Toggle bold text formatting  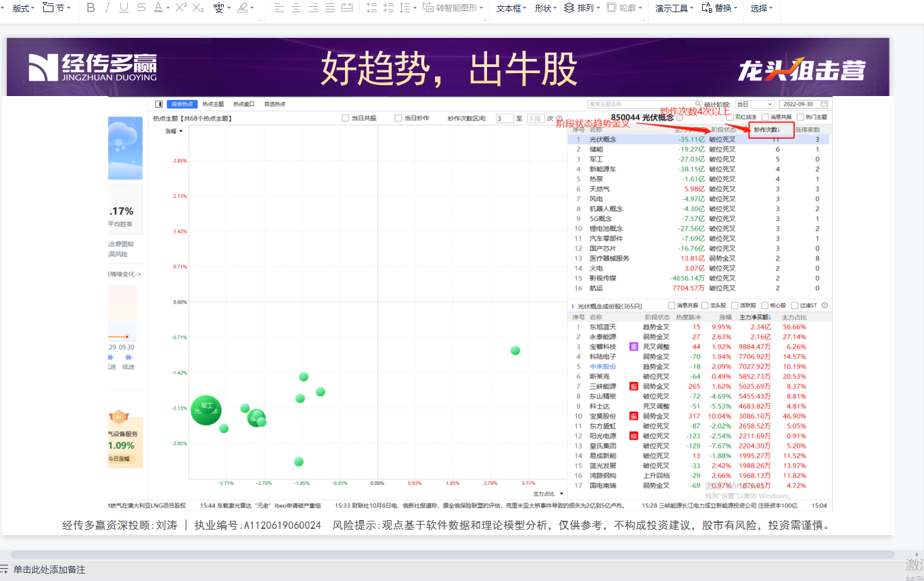click(x=89, y=7)
